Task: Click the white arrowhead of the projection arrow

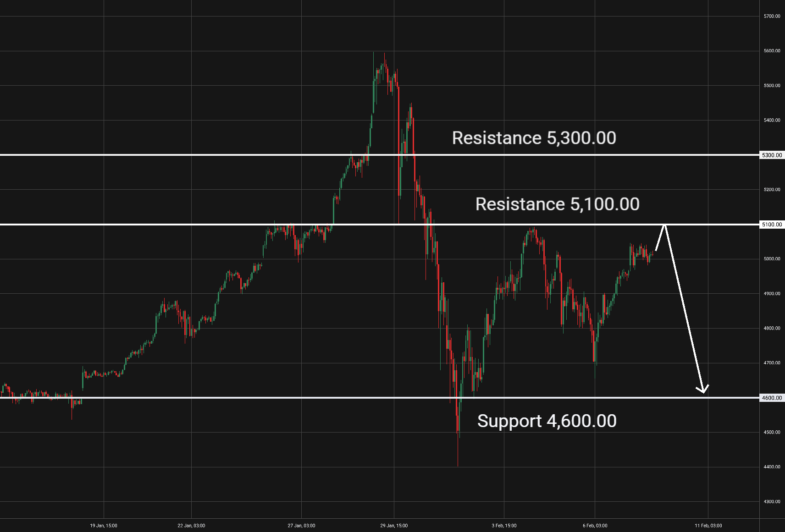Action: coord(702,389)
